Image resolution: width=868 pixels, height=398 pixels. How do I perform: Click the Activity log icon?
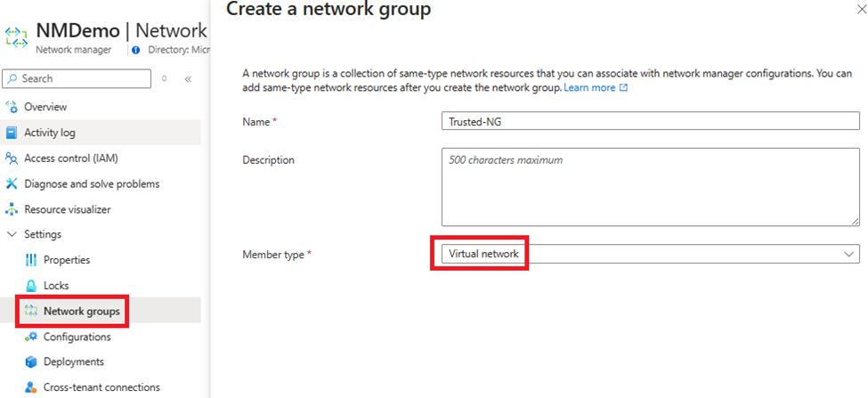(x=12, y=133)
